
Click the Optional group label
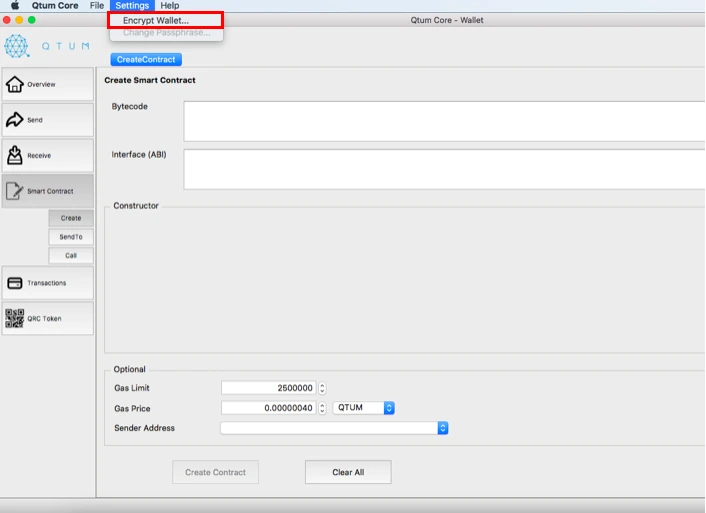click(x=129, y=369)
